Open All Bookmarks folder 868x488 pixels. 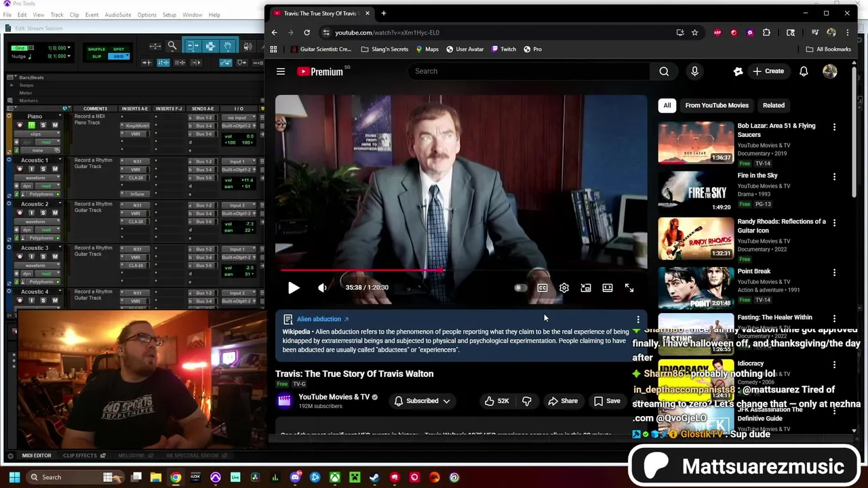tap(828, 49)
